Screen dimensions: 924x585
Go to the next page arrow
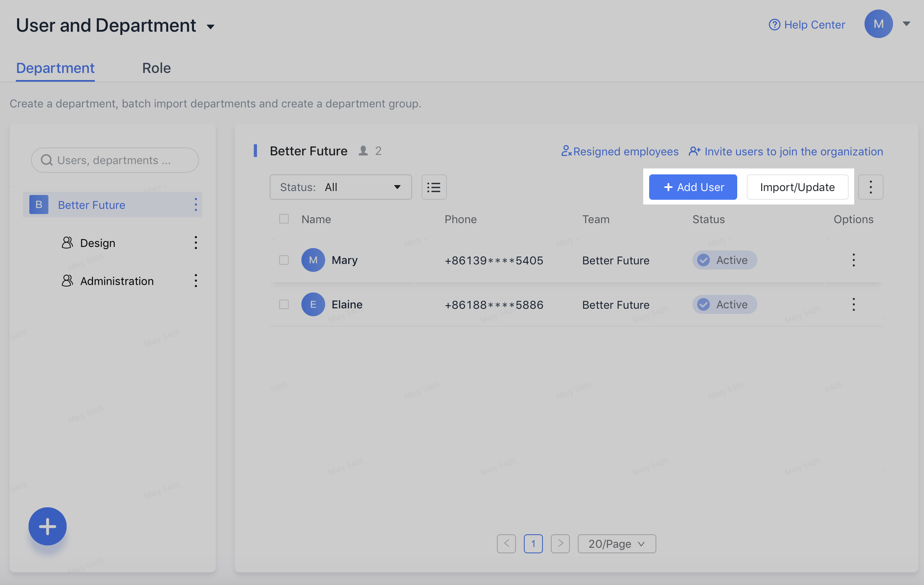click(x=560, y=543)
